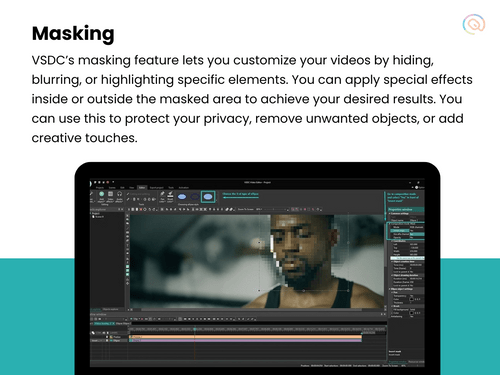Open the Export project tab

point(157,188)
